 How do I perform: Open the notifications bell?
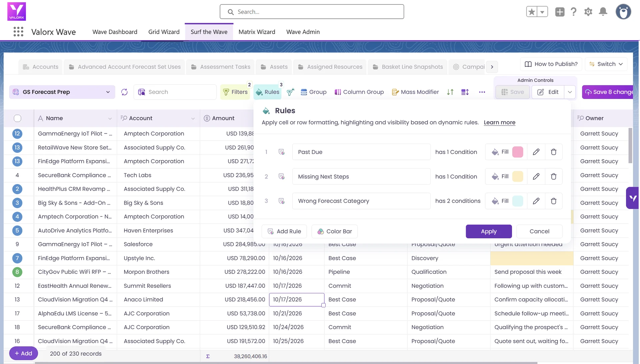[603, 12]
